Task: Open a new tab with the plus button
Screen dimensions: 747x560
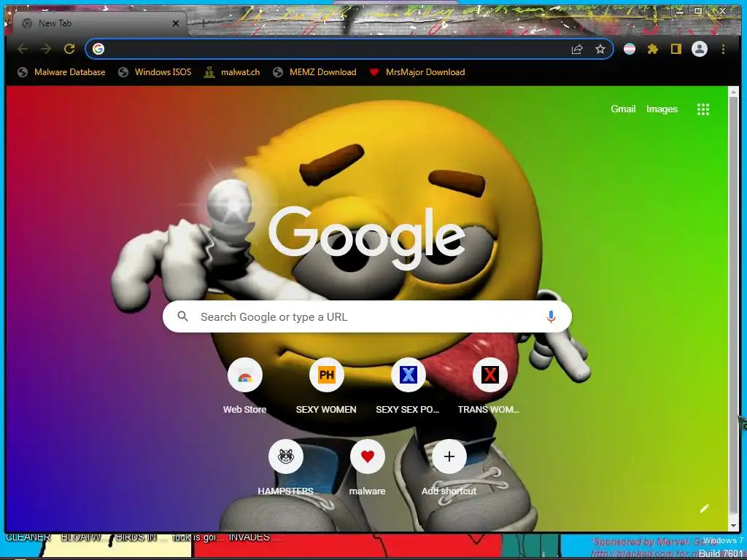Action: (x=204, y=23)
